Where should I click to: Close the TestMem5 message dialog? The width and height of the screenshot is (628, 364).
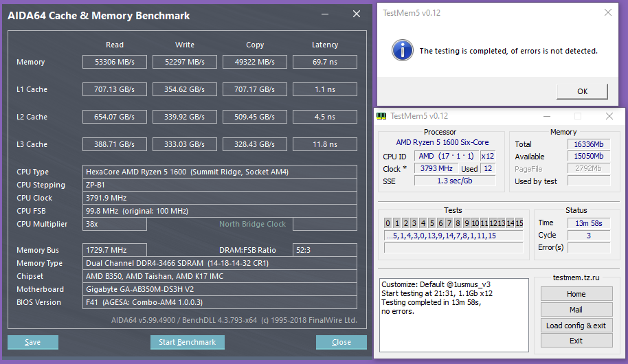pyautogui.click(x=608, y=13)
